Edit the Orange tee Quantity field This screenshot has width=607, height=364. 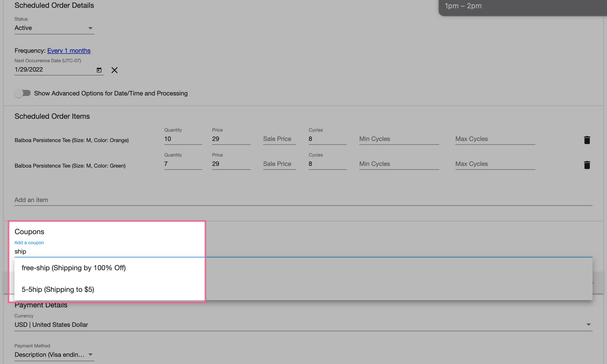pyautogui.click(x=183, y=139)
